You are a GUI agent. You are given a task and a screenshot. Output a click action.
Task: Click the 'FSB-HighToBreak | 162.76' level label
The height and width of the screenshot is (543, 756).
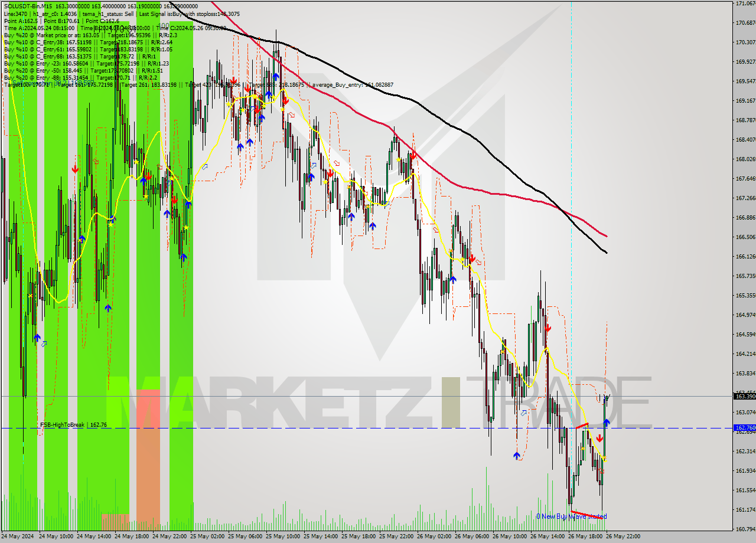[73, 424]
